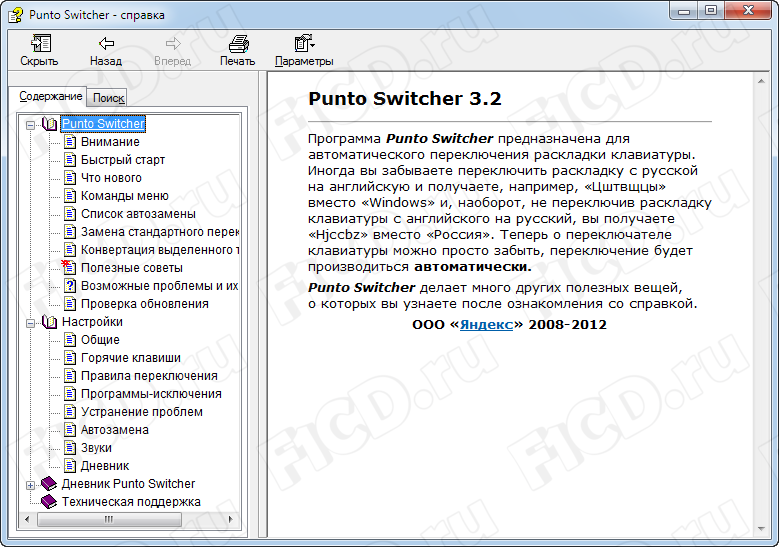779x547 pixels.
Task: Click the question-mark icon beside Возможные проблемы
Action: (70, 286)
